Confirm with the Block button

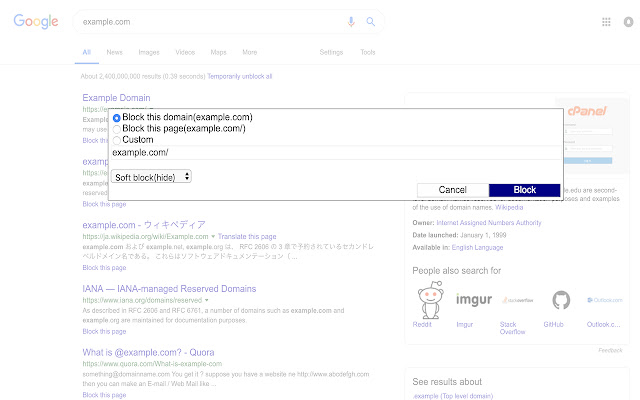524,190
